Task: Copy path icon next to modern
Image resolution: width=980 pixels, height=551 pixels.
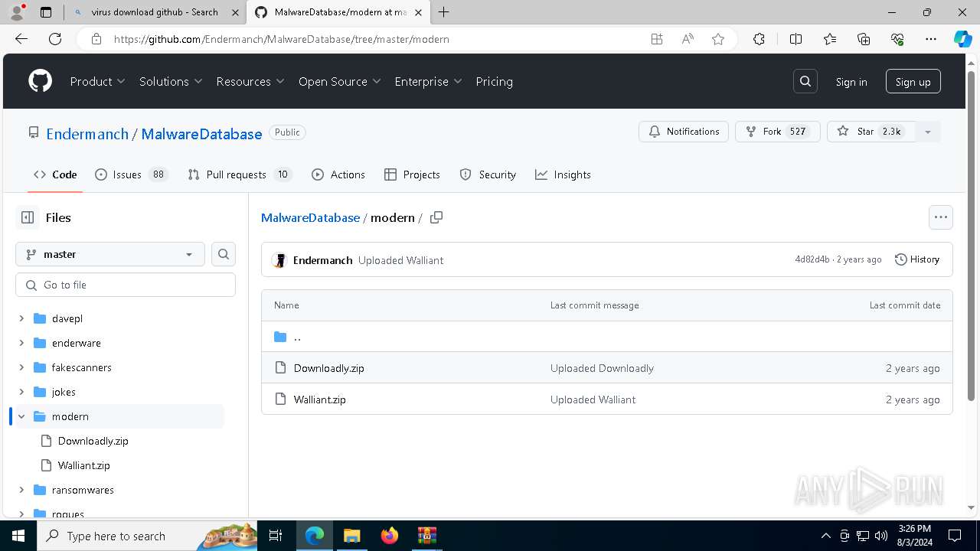Action: coord(436,217)
